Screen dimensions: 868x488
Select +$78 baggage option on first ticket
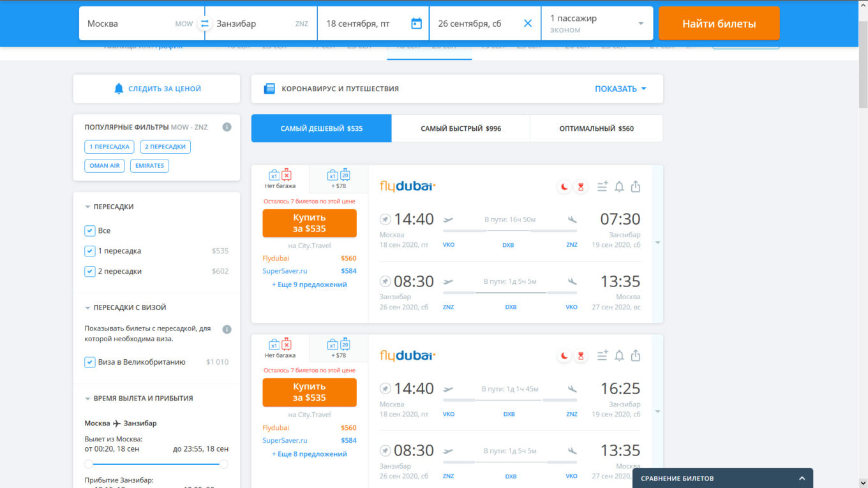pyautogui.click(x=338, y=179)
